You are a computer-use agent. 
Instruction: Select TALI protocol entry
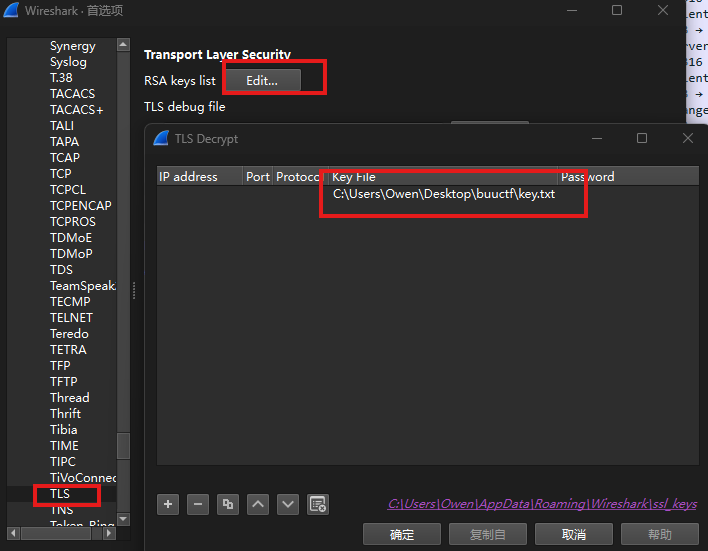62,126
